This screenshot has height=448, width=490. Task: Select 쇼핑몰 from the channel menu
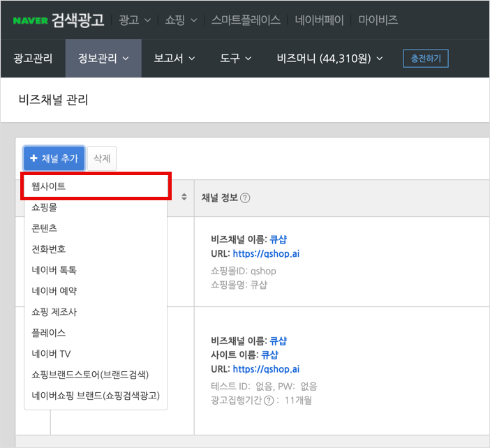(96, 207)
